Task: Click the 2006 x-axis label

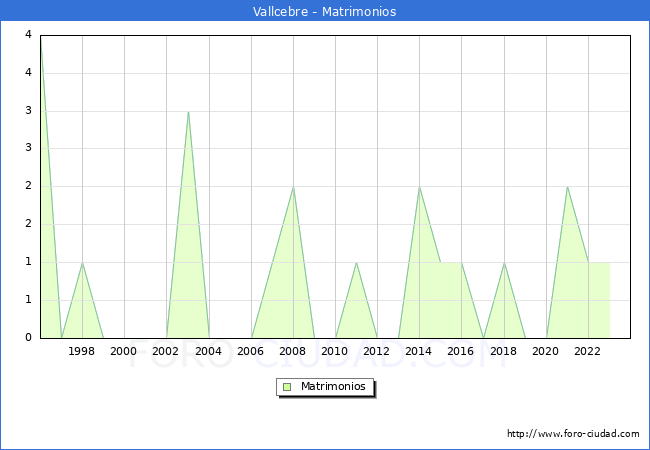Action: [x=250, y=351]
